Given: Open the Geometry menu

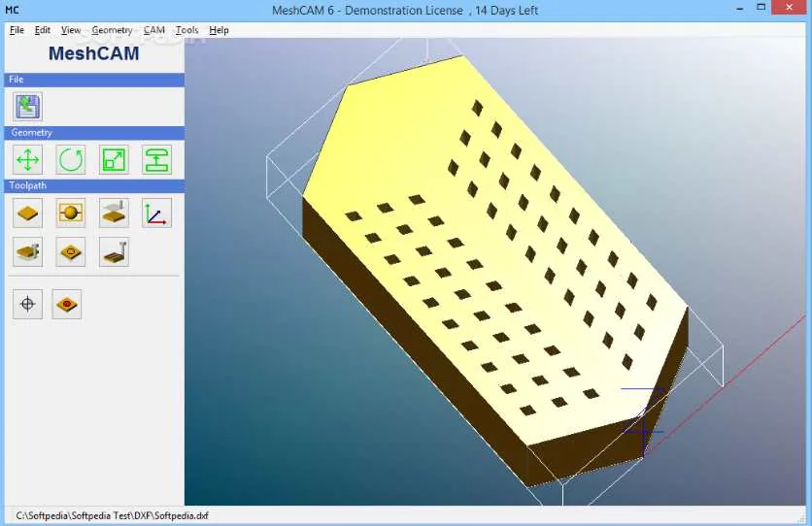Looking at the screenshot, I should coord(112,30).
